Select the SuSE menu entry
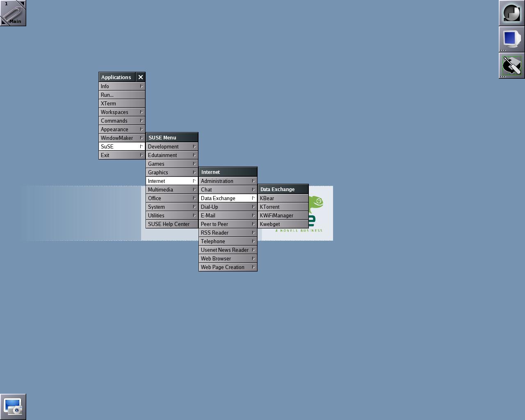Image resolution: width=525 pixels, height=420 pixels. coord(122,146)
